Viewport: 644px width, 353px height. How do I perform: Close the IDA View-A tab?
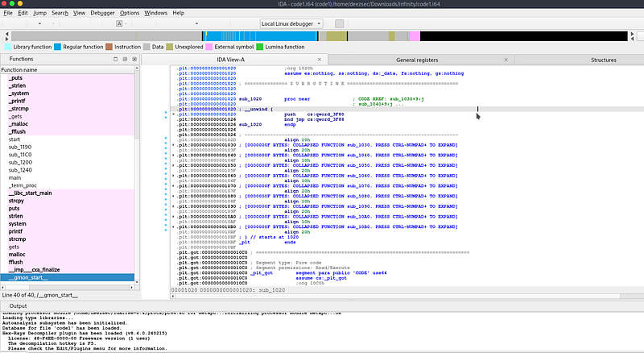coord(320,60)
